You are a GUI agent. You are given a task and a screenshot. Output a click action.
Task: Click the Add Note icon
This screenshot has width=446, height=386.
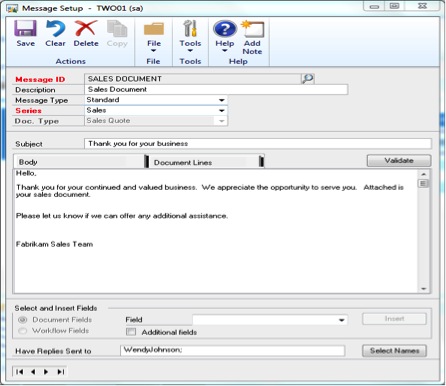pos(253,29)
